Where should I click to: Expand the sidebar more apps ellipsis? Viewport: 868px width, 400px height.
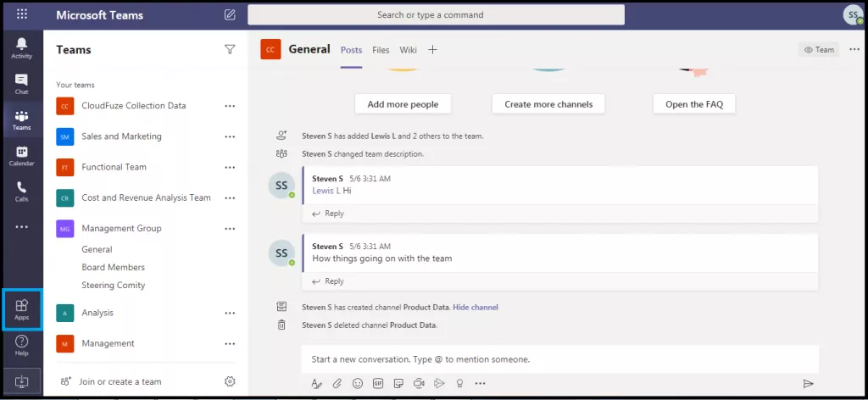coord(22,227)
